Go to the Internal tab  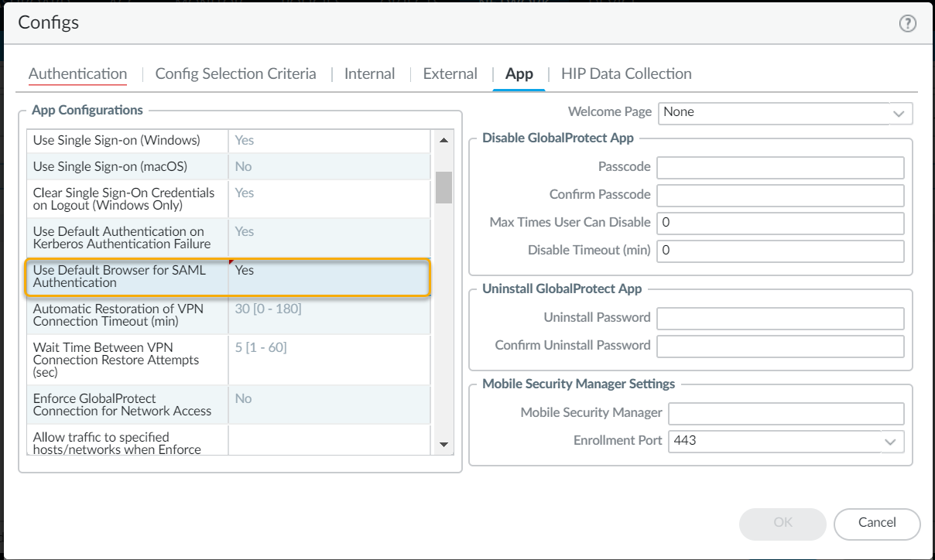click(369, 74)
